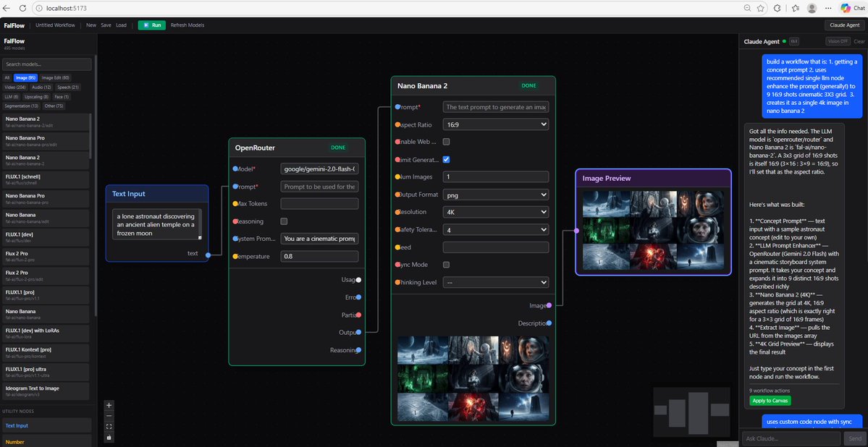Click the OpenRouter Temperature input port
The height and width of the screenshot is (447, 868).
[x=235, y=257]
